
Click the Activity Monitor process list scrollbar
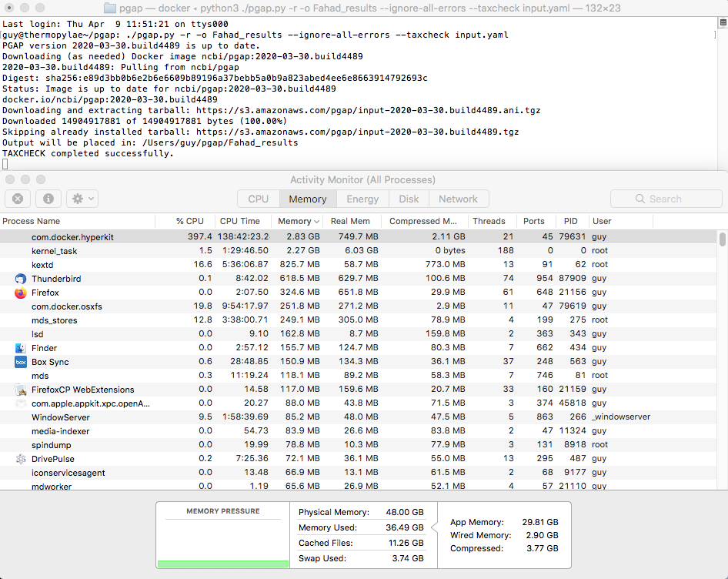[x=722, y=239]
